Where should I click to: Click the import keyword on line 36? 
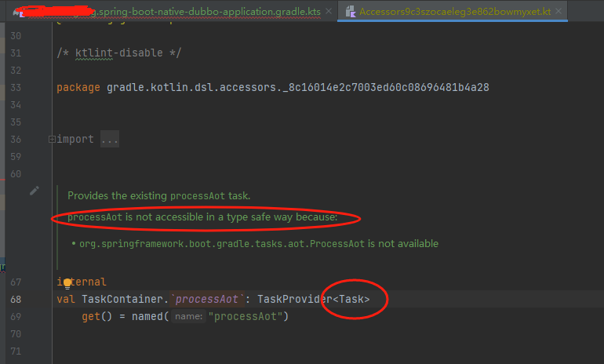(x=75, y=140)
